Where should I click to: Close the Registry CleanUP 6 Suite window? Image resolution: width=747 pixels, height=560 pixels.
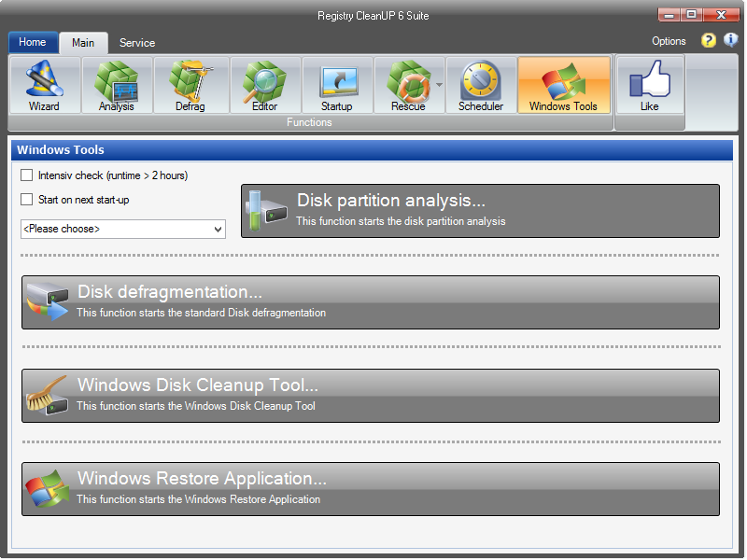click(x=721, y=15)
